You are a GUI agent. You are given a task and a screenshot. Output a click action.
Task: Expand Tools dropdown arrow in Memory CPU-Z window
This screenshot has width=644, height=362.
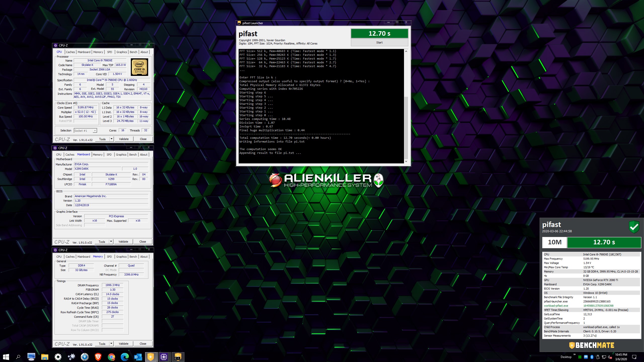tap(111, 344)
